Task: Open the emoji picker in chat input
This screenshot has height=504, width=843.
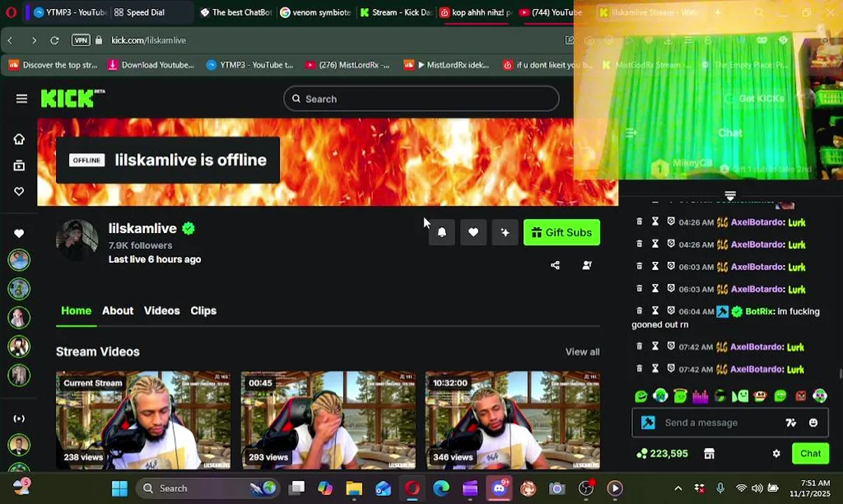Action: click(813, 423)
